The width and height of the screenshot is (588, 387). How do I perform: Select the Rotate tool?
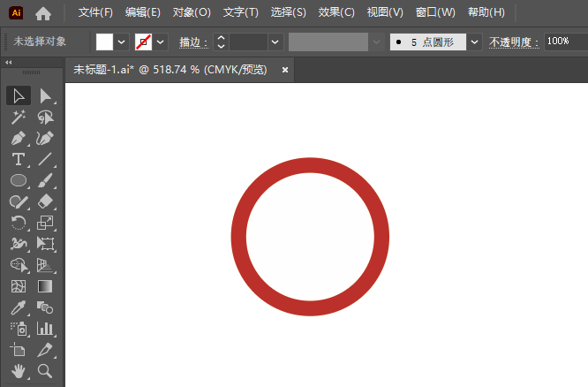tap(19, 223)
